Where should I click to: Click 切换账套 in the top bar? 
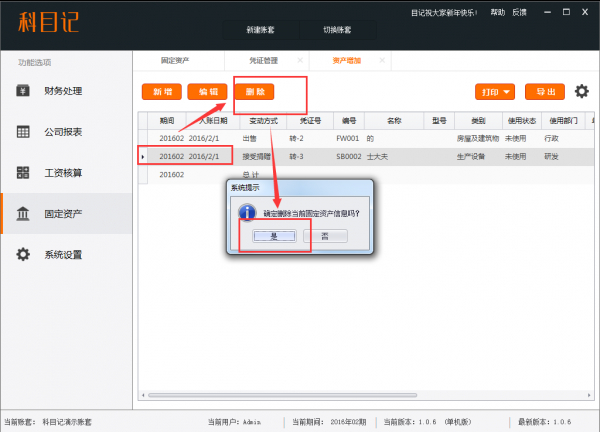click(338, 30)
